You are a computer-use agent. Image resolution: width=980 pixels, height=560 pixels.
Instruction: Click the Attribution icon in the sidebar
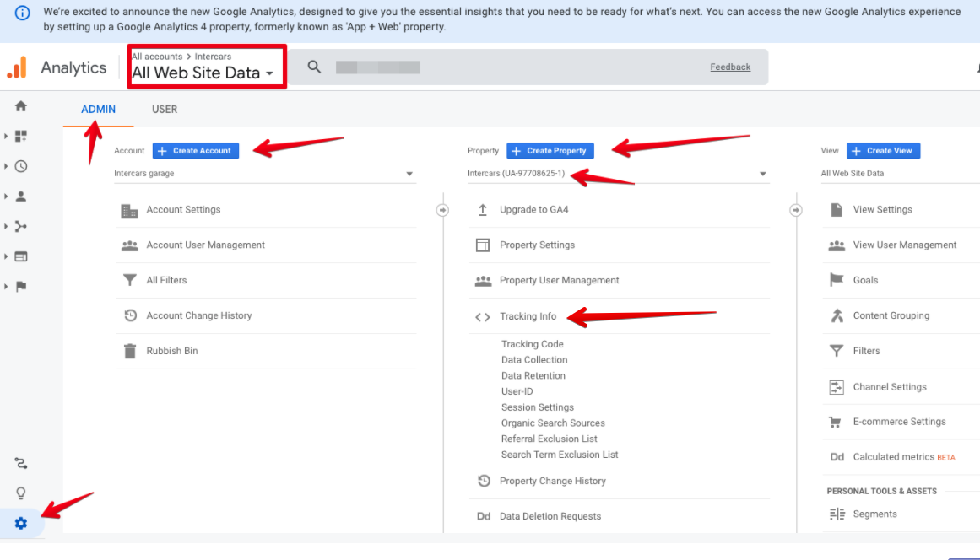click(21, 463)
